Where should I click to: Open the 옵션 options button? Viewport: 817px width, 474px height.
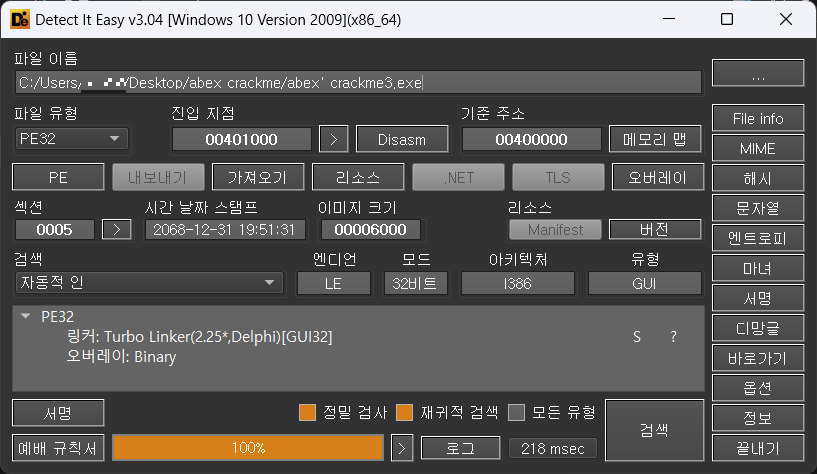[758, 388]
